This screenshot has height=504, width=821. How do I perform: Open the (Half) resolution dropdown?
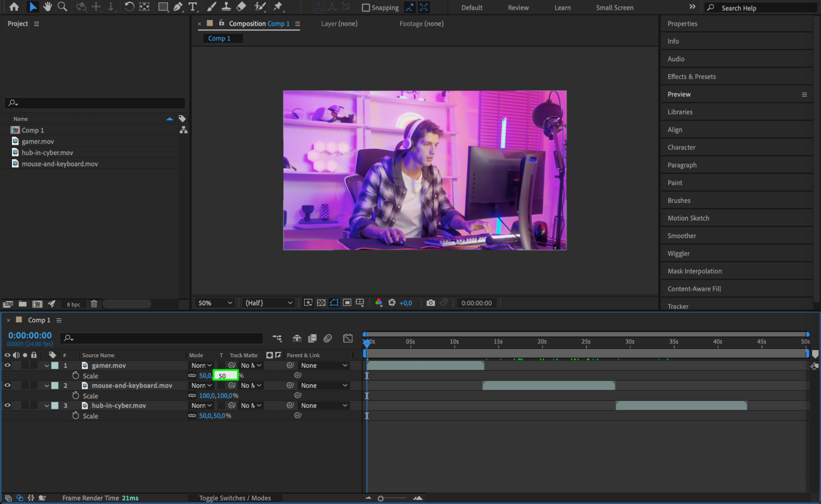pyautogui.click(x=269, y=303)
